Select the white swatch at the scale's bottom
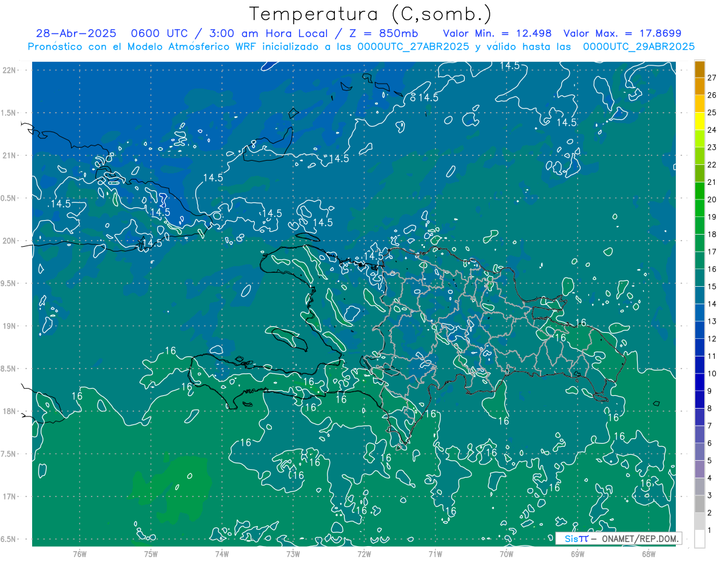The image size is (728, 562). tap(699, 538)
